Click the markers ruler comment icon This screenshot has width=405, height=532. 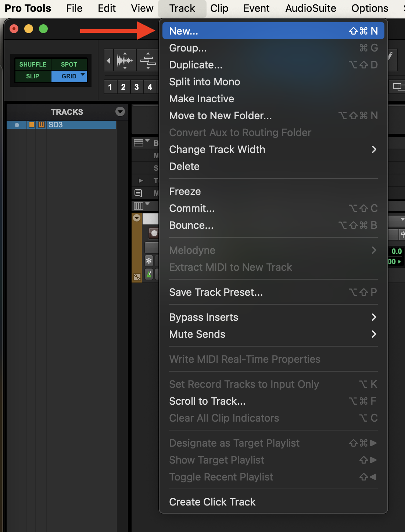(138, 193)
